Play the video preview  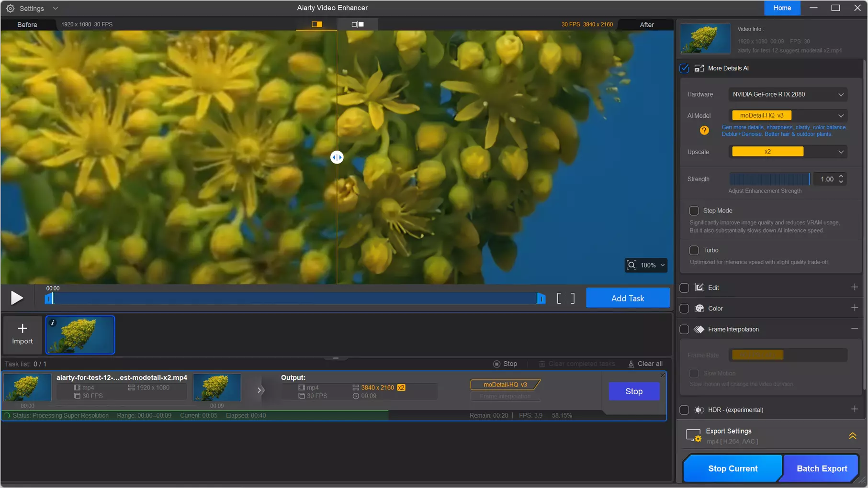pos(17,298)
